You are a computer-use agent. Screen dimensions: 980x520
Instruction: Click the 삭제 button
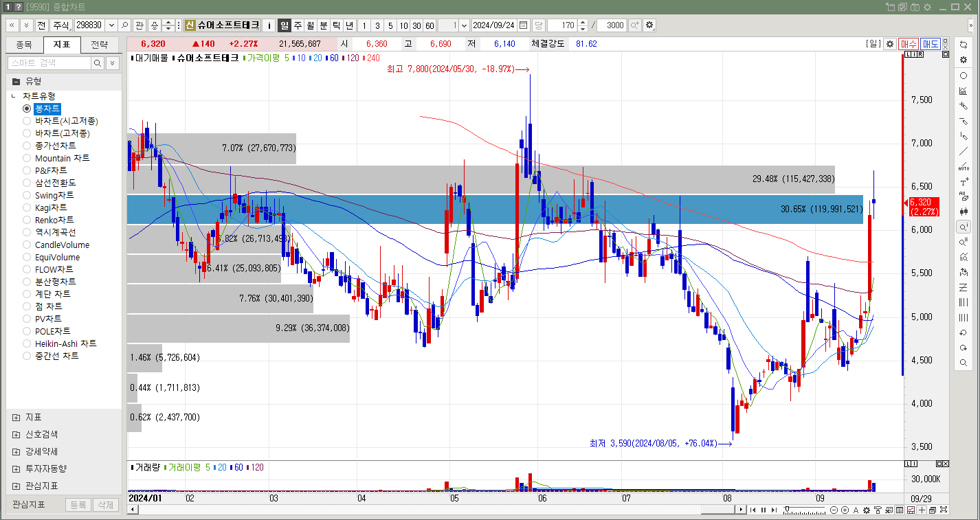[105, 505]
